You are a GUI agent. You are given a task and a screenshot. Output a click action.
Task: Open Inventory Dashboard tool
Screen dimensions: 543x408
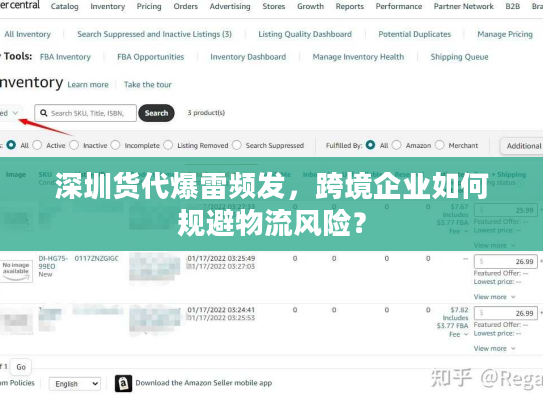(248, 57)
